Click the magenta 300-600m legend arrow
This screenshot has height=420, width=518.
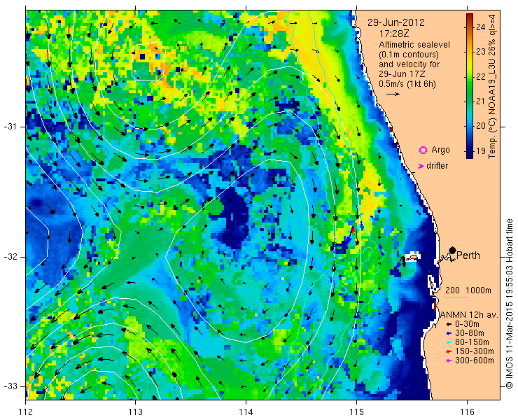[x=449, y=360]
